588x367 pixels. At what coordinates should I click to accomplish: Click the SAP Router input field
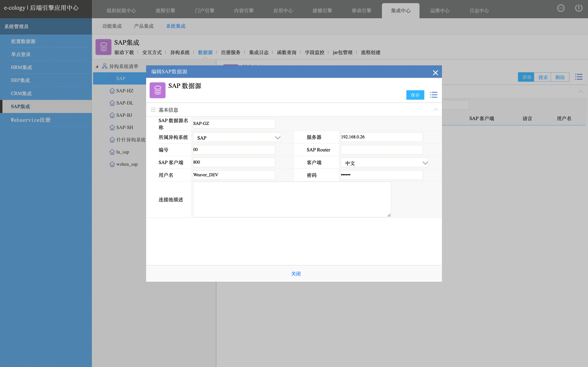[x=382, y=150]
